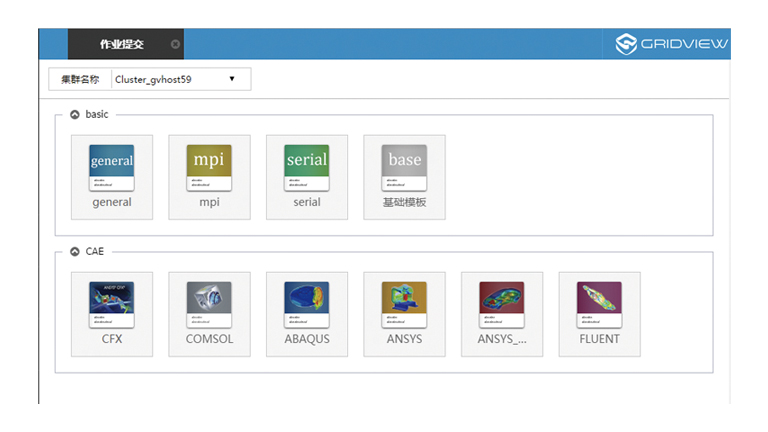This screenshot has width=768, height=432.
Task: Select the FLUENT application icon
Action: pos(599,304)
